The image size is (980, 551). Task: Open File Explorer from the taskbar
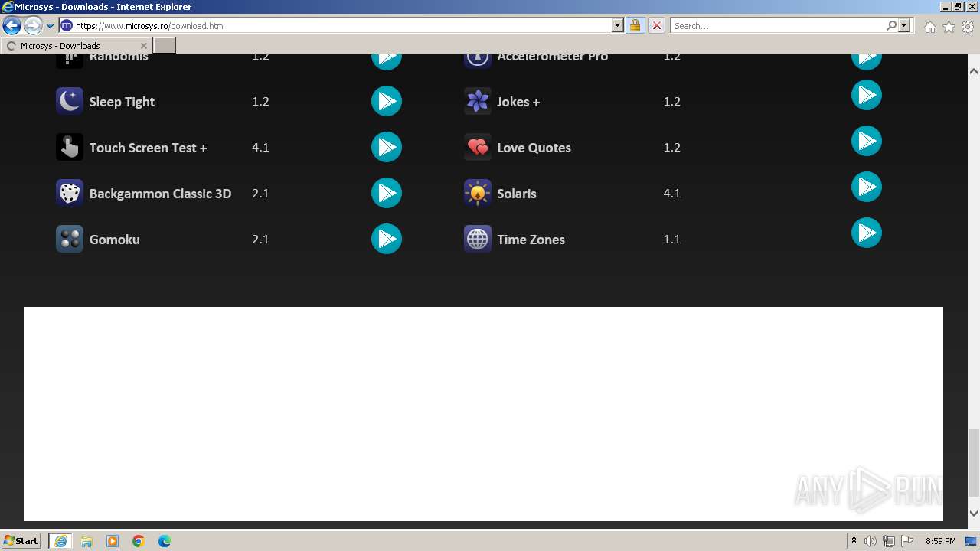87,541
